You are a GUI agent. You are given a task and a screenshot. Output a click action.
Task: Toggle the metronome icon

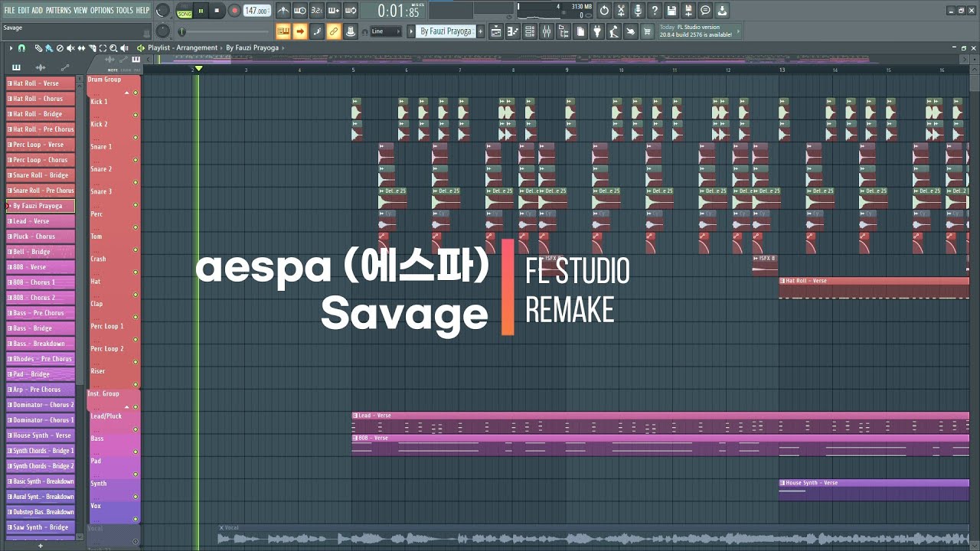point(283,11)
